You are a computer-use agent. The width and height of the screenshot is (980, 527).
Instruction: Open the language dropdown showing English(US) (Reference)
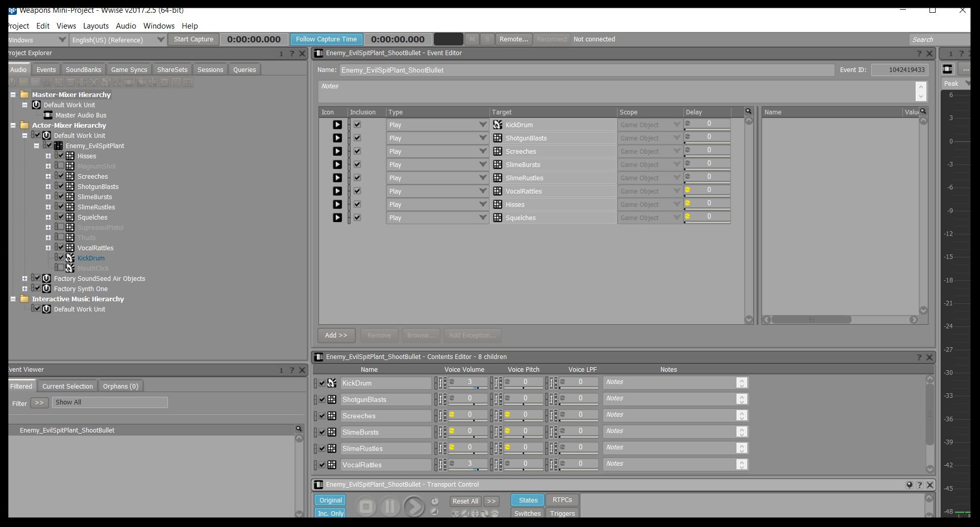[x=161, y=40]
